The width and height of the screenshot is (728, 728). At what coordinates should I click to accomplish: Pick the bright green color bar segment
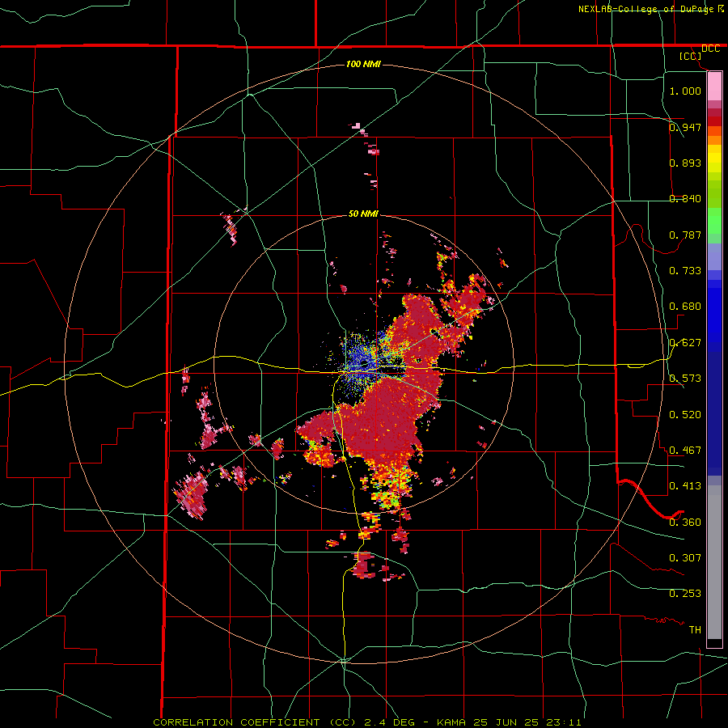click(x=714, y=221)
